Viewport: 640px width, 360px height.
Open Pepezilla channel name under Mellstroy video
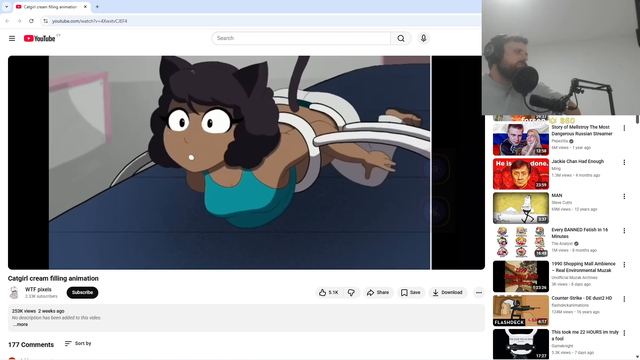[560, 141]
